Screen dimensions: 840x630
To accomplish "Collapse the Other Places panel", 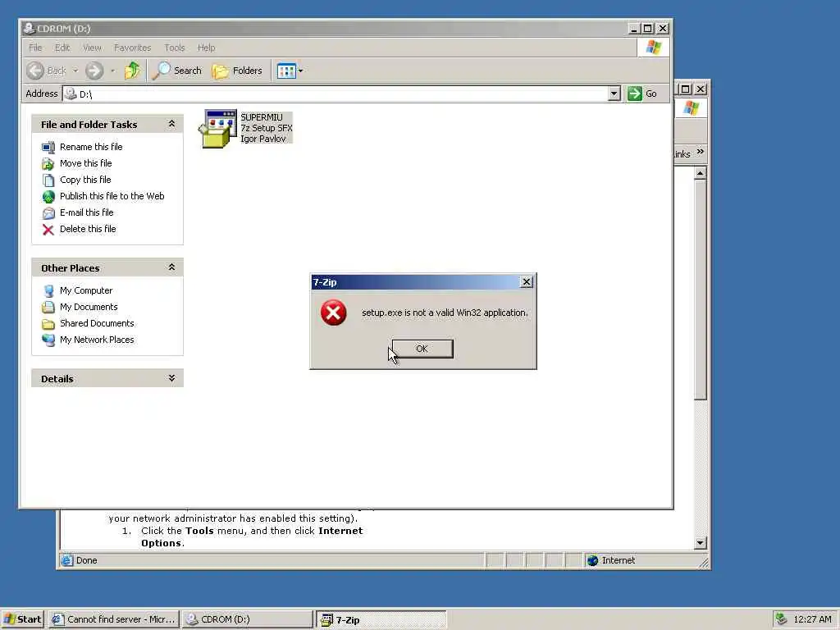I will click(x=171, y=267).
